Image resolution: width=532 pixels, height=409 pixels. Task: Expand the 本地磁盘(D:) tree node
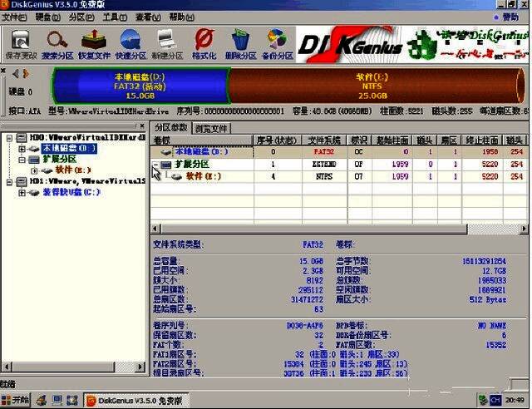(x=22, y=149)
